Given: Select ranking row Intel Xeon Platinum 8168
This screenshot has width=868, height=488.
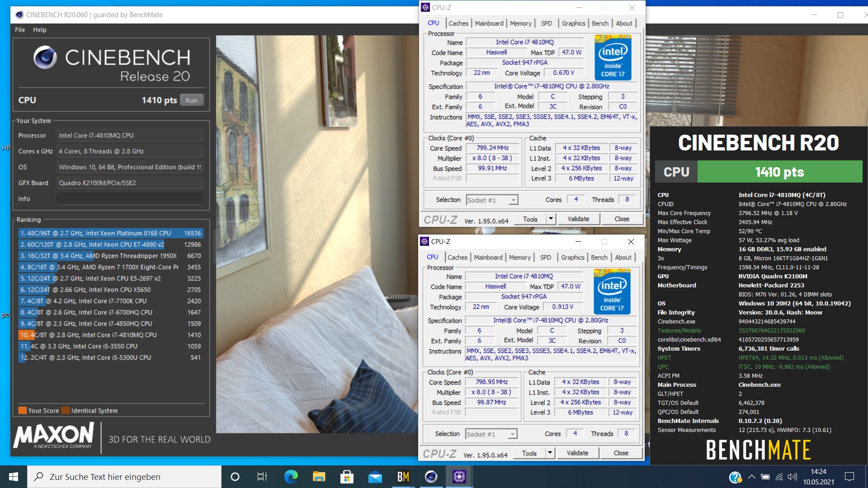Looking at the screenshot, I should pos(110,233).
